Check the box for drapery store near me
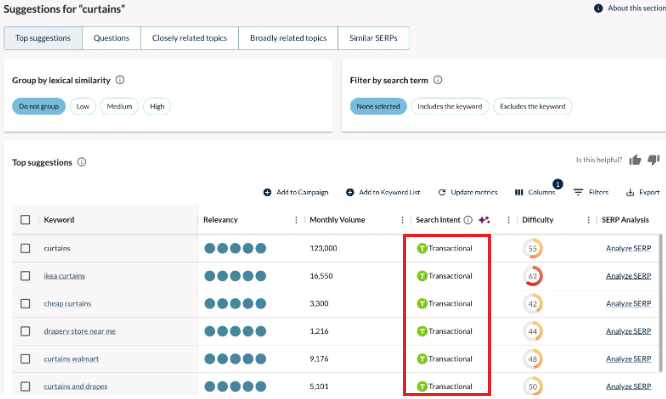 [25, 331]
